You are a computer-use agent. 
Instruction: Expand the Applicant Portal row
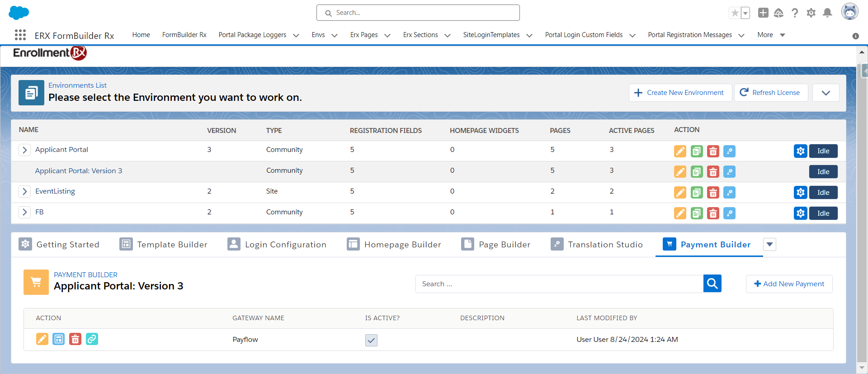click(x=25, y=150)
